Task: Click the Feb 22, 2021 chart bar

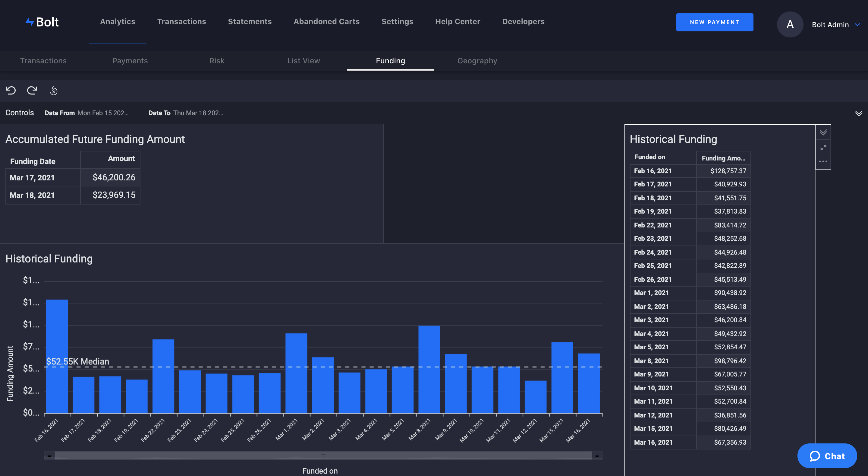Action: pyautogui.click(x=163, y=376)
